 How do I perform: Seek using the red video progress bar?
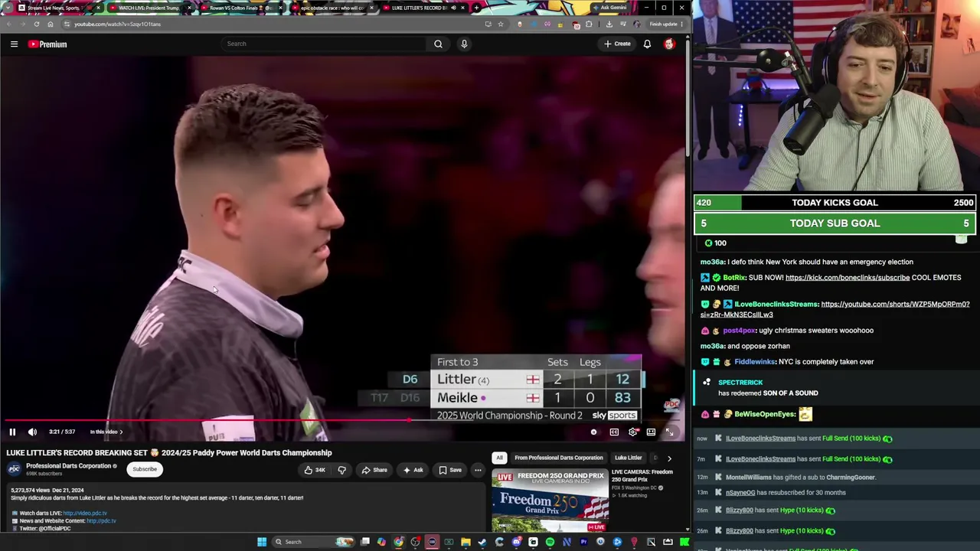click(x=343, y=420)
